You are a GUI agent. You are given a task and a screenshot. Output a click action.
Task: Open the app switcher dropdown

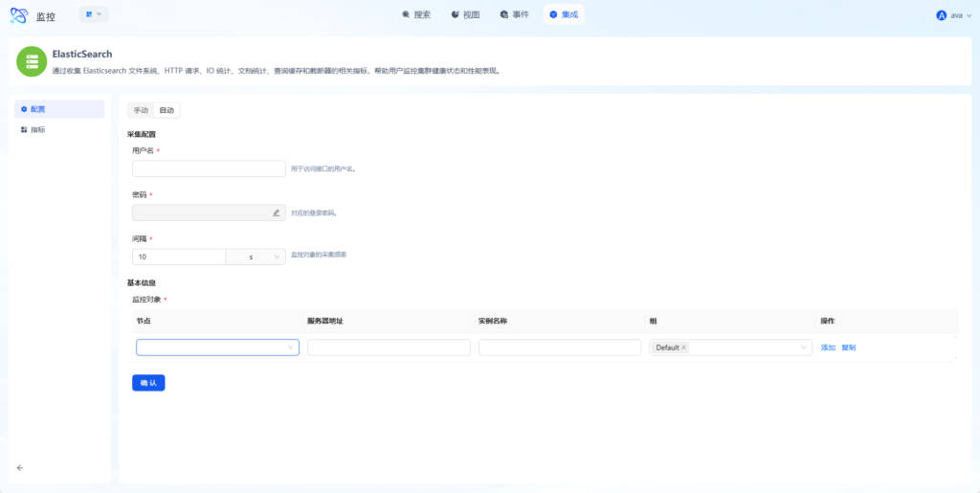94,14
